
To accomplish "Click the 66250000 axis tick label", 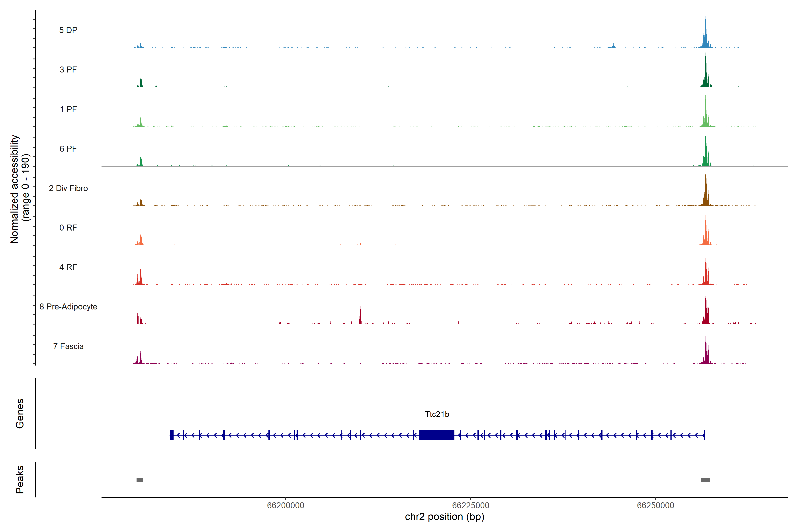I will (655, 506).
